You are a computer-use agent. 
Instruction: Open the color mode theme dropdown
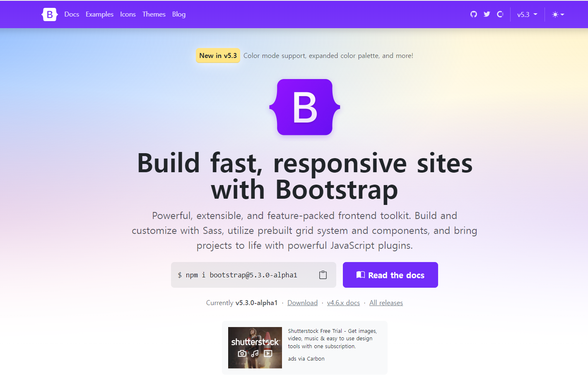click(x=558, y=14)
